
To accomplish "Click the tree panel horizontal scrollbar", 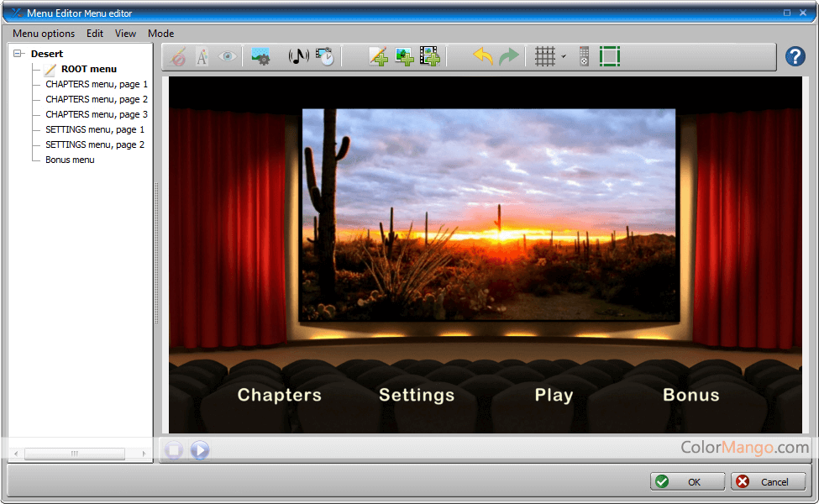I will 74,454.
